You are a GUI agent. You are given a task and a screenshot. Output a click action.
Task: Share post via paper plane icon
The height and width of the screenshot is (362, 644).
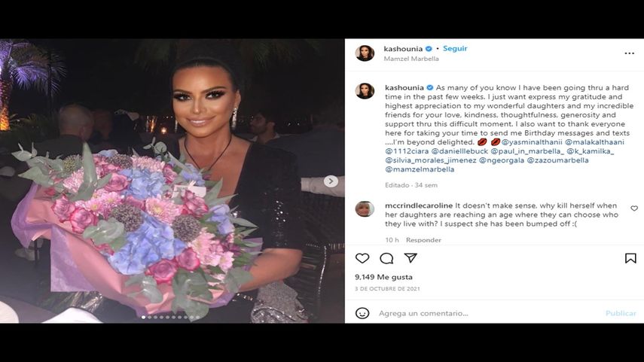[x=411, y=257]
